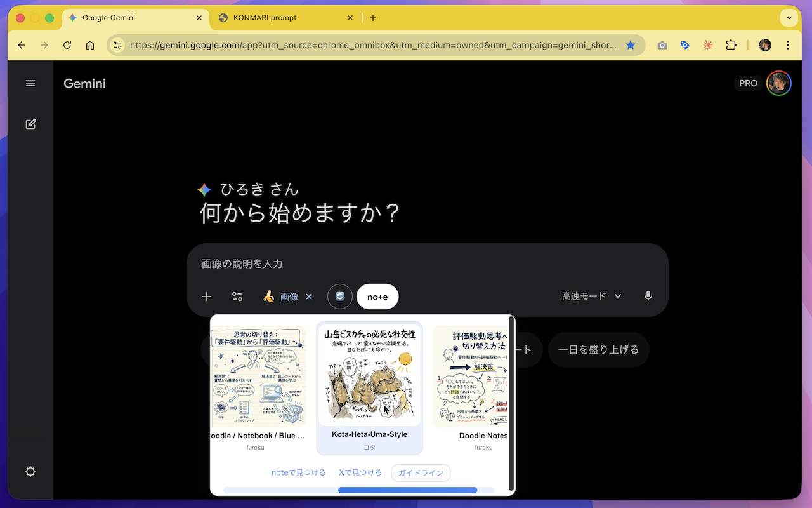The height and width of the screenshot is (508, 812).
Task: Open prompt tools via the sliders icon
Action: 237,296
